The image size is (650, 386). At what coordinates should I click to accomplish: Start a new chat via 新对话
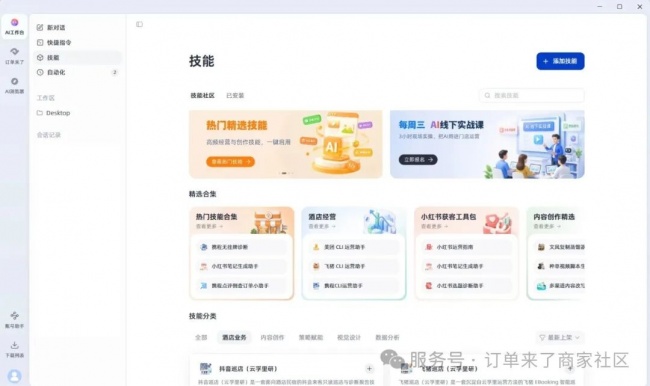[77, 27]
